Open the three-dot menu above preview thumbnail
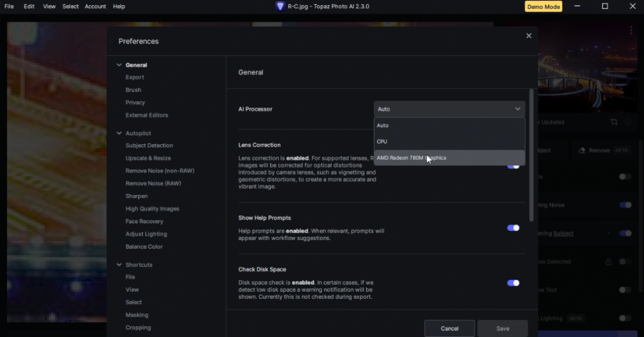 [x=631, y=30]
